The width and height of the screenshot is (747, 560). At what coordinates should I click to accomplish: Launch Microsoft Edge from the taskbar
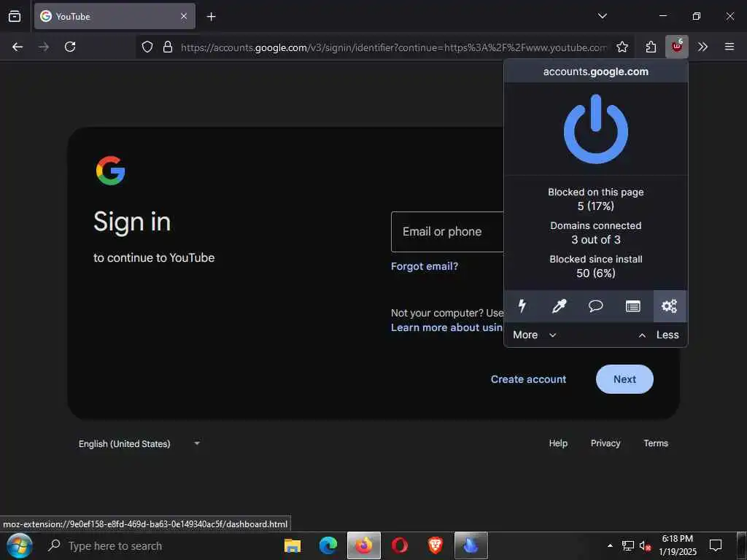(x=328, y=545)
